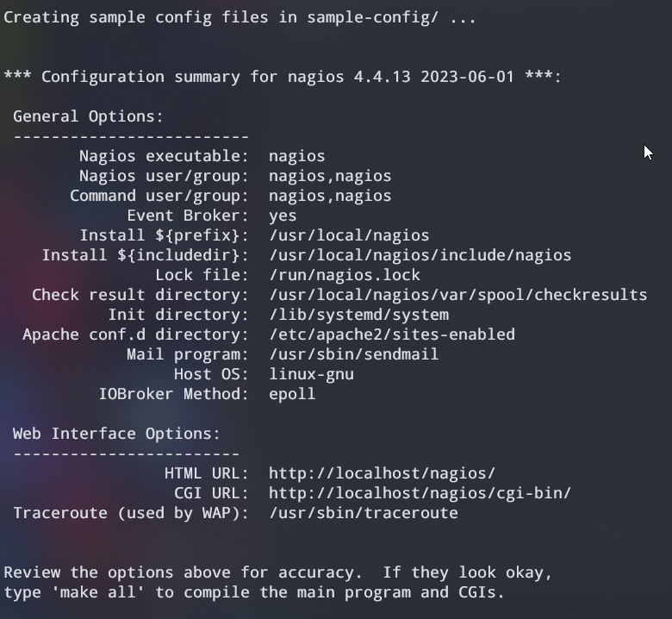
Task: Click the checkresults directory path
Action: pyautogui.click(x=457, y=295)
